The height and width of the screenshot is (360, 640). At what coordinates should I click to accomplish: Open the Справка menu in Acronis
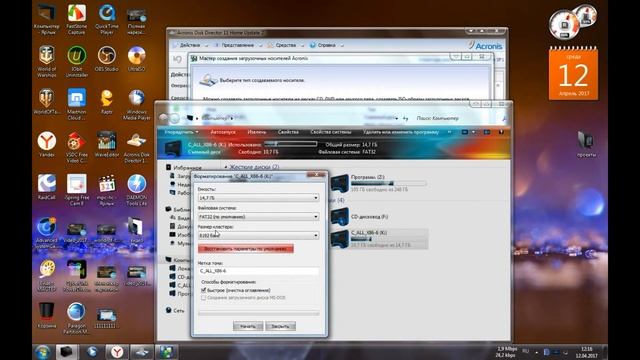coord(327,45)
